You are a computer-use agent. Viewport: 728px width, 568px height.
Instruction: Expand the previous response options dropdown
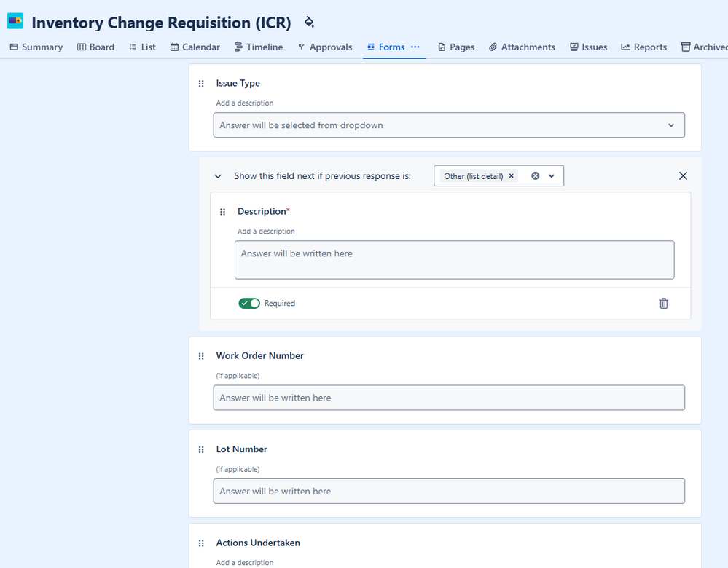tap(552, 176)
